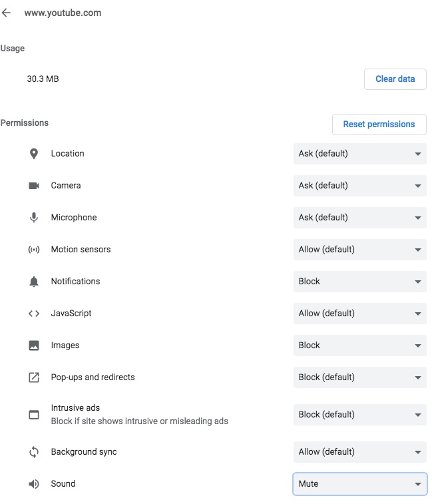Open the Microphone permission dropdown
432x504 pixels.
359,218
